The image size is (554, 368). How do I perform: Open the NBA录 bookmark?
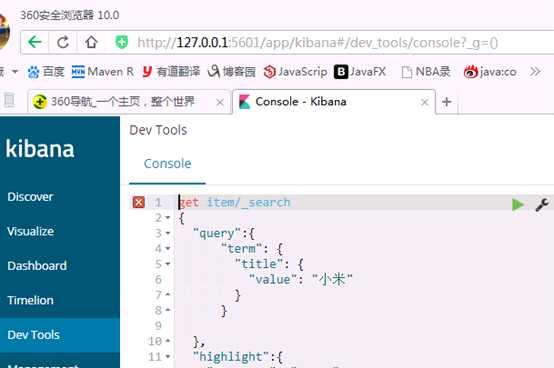(426, 72)
